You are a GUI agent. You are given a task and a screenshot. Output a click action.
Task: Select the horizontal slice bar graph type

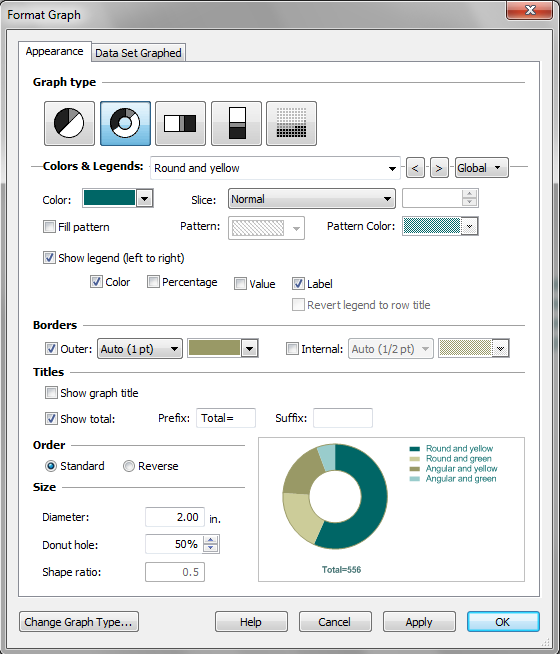180,123
